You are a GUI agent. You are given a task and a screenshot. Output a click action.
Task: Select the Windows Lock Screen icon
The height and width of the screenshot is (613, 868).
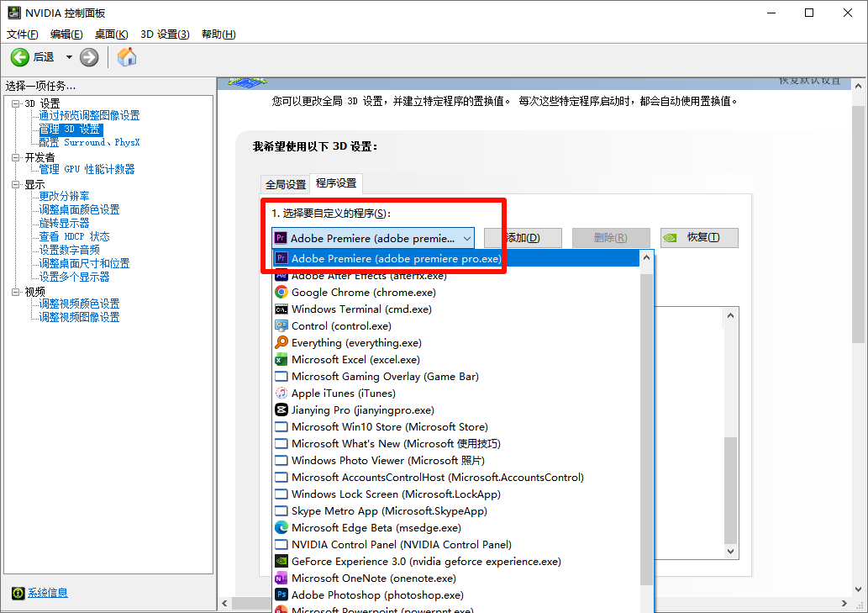[281, 494]
